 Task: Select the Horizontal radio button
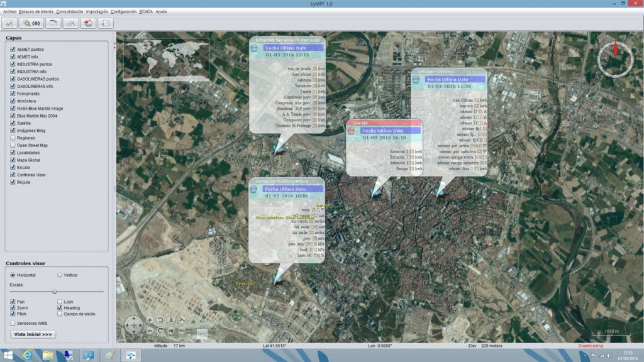13,275
